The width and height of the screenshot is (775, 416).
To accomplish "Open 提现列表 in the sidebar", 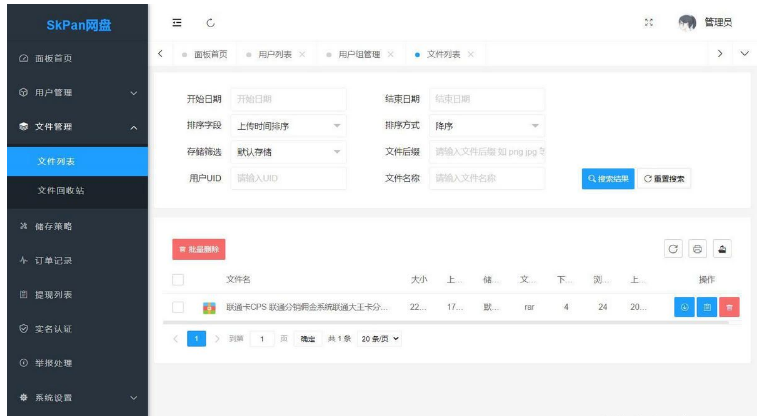I will [77, 294].
